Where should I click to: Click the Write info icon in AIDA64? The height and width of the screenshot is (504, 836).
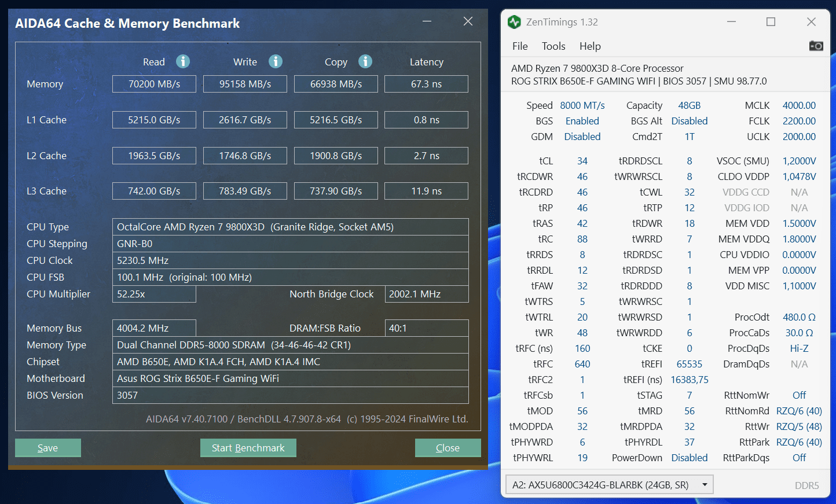coord(276,61)
